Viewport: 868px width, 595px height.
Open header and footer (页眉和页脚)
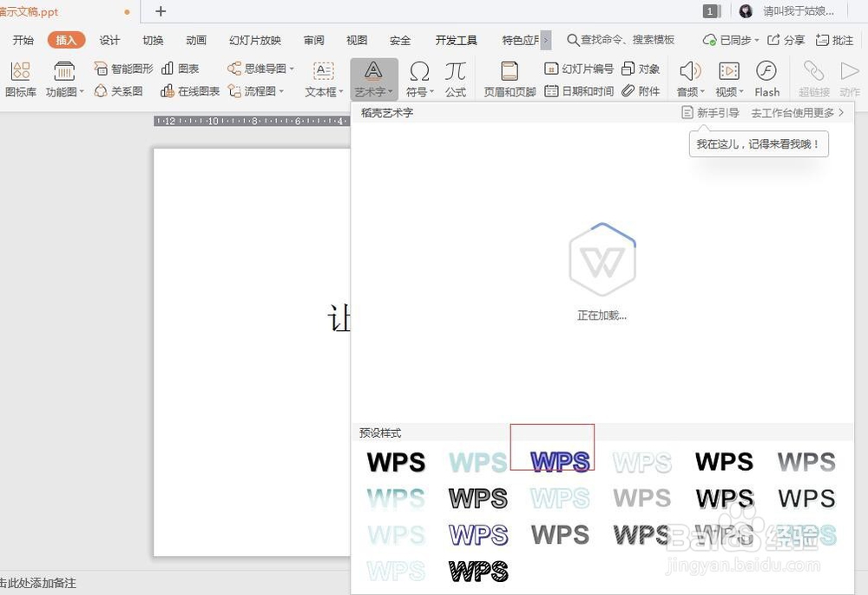click(x=510, y=79)
